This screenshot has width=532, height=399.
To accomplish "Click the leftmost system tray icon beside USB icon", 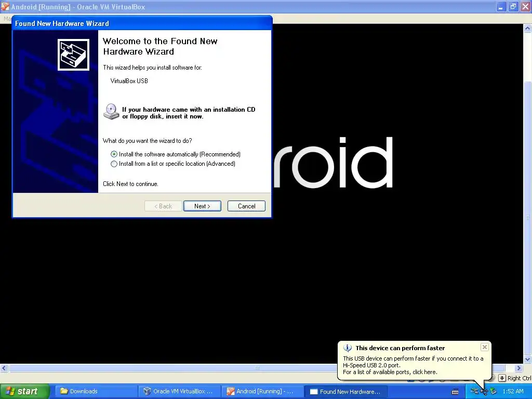I will tap(474, 392).
